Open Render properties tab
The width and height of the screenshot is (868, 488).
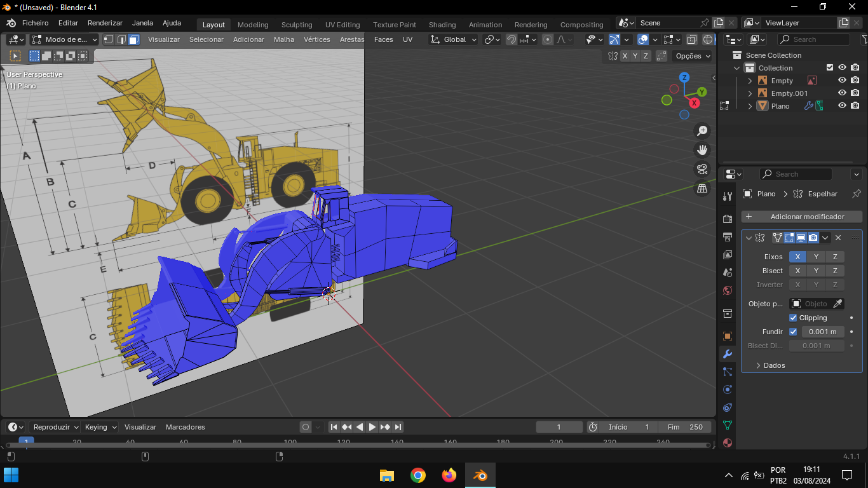(x=728, y=219)
